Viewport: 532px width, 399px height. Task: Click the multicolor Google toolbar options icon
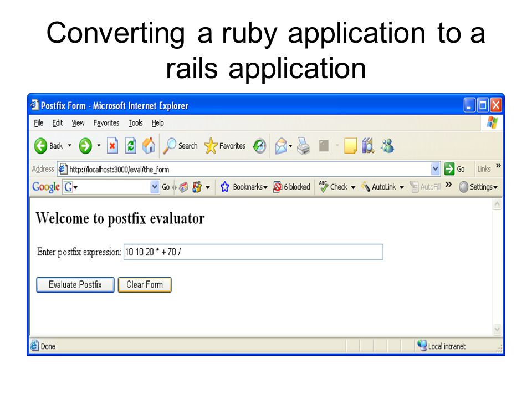pyautogui.click(x=197, y=187)
